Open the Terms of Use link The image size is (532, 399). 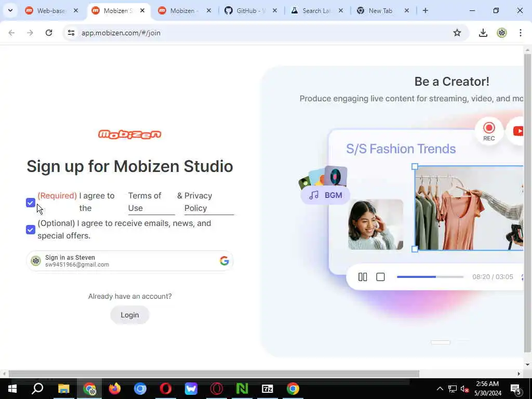tap(151, 202)
